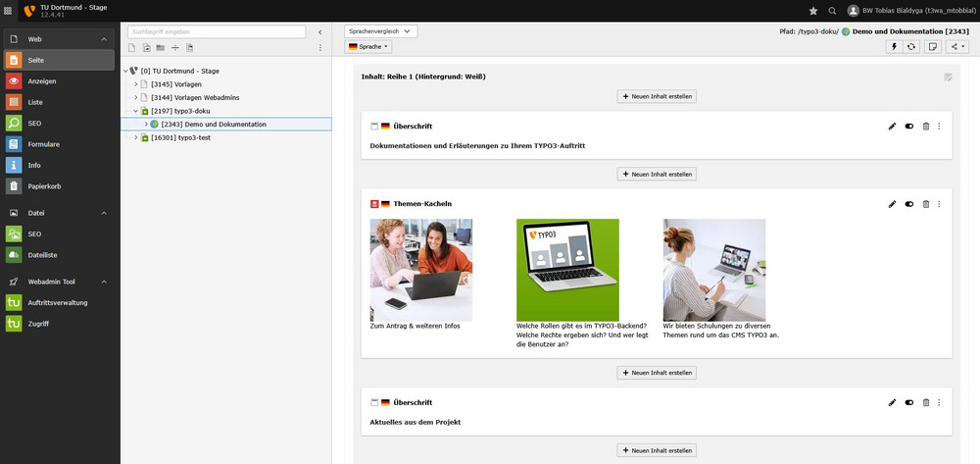Toggle visibility of first Überschrift element
Viewport: 980px width, 464px height.
[x=908, y=127]
